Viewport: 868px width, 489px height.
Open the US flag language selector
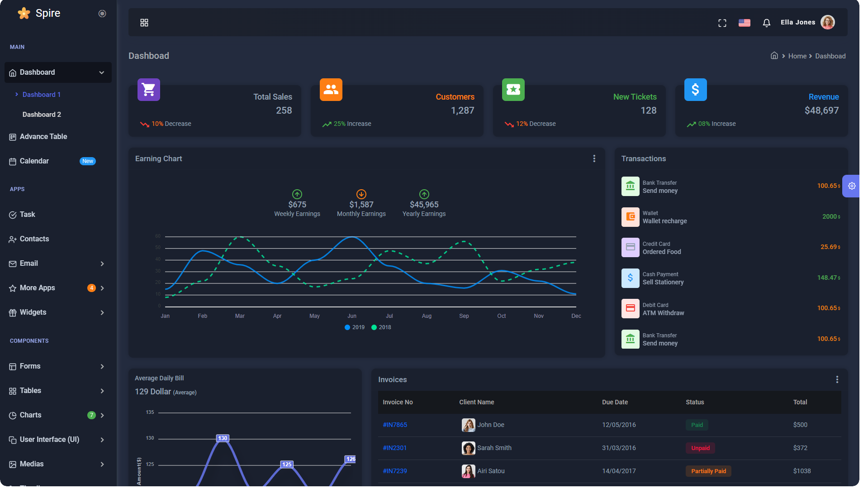tap(745, 23)
